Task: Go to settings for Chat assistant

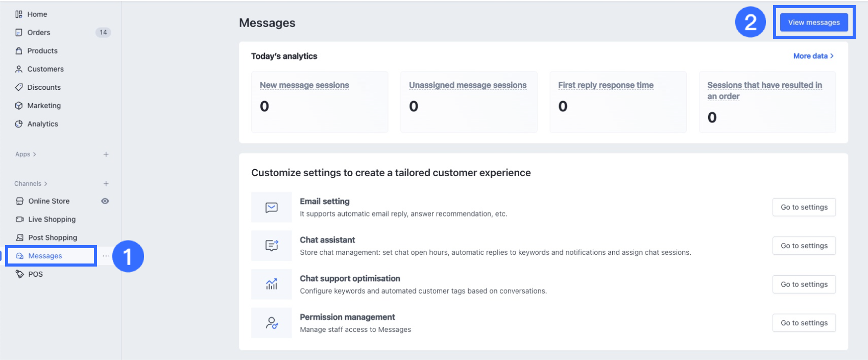Action: [804, 246]
